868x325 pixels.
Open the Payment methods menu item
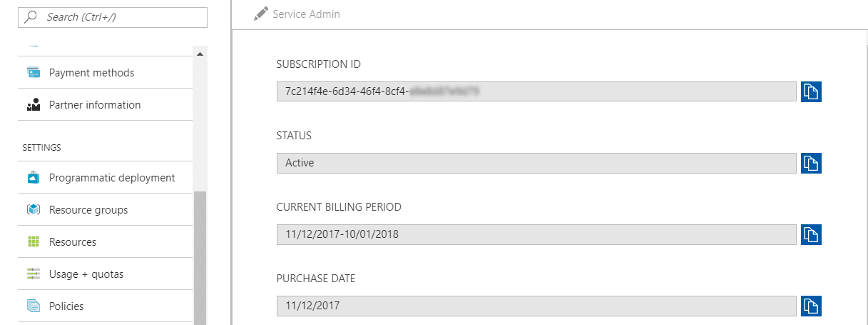click(91, 73)
